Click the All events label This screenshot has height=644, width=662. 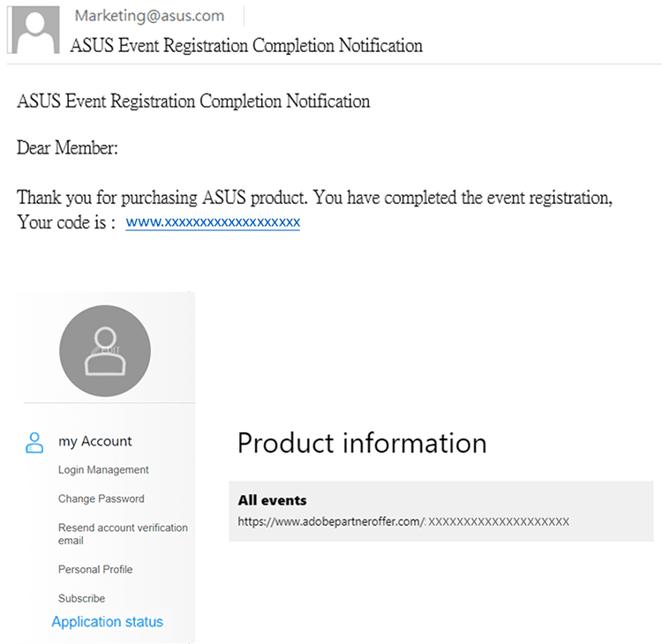click(x=273, y=500)
